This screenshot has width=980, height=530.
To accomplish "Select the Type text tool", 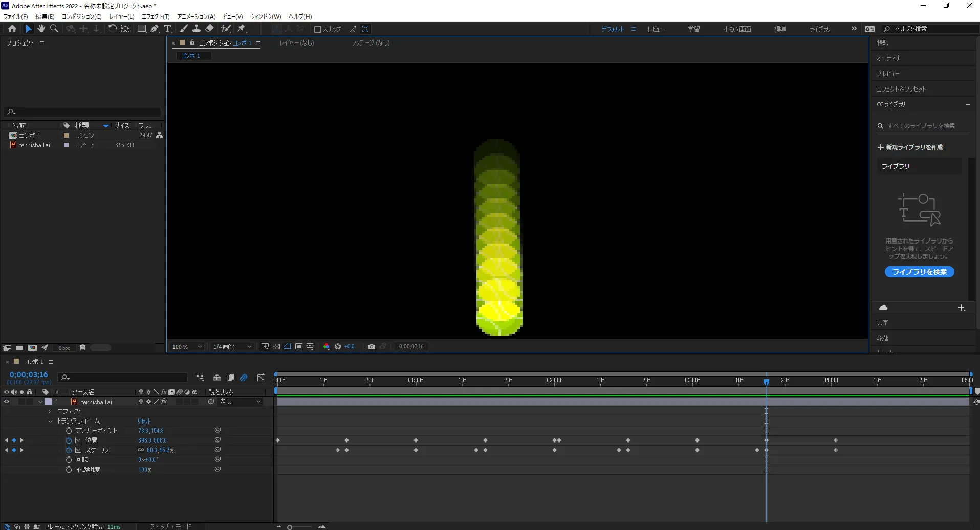I will coord(167,29).
